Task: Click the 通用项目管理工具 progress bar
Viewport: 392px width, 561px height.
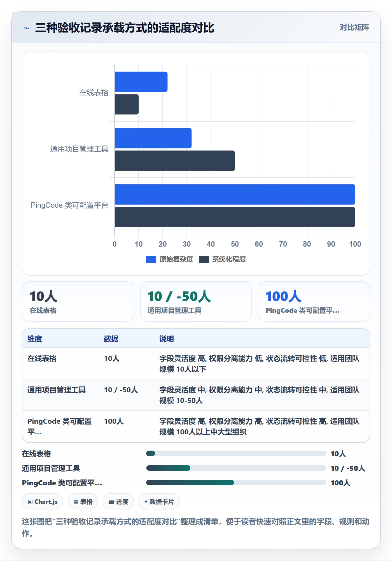Action: [x=236, y=468]
